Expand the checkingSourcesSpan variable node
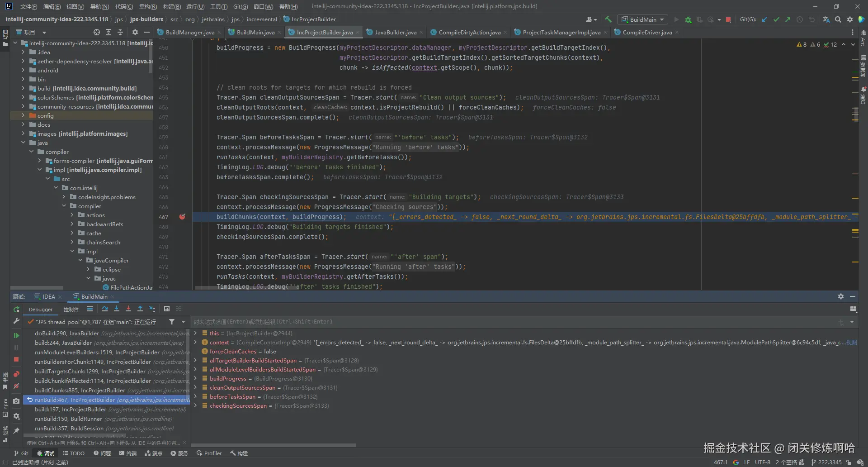This screenshot has width=868, height=467. [x=195, y=405]
